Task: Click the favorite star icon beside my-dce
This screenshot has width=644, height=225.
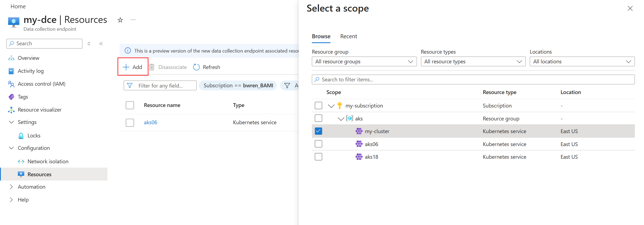Action: [x=120, y=20]
